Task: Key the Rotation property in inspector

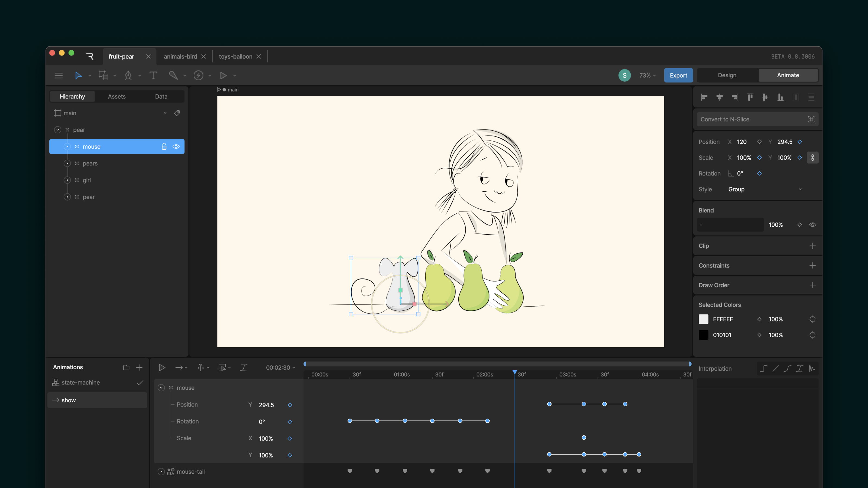Action: click(759, 174)
